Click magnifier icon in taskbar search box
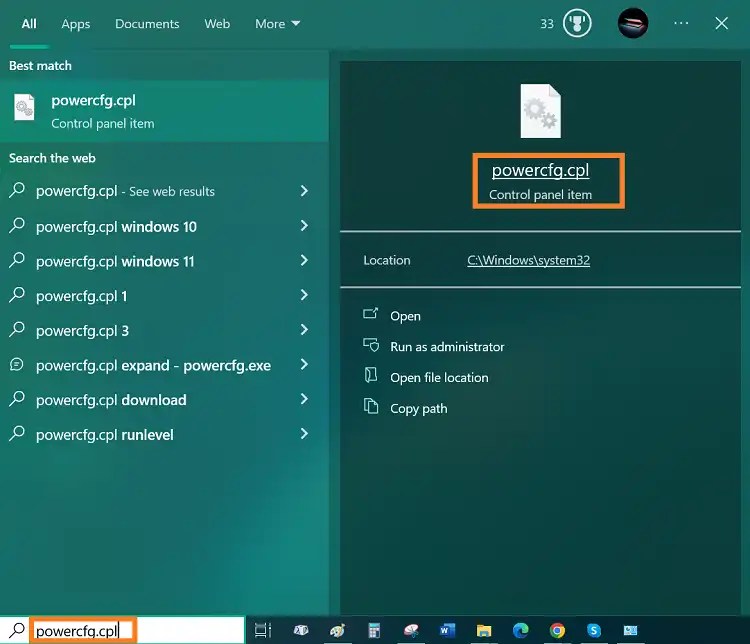The height and width of the screenshot is (644, 750). coord(17,631)
